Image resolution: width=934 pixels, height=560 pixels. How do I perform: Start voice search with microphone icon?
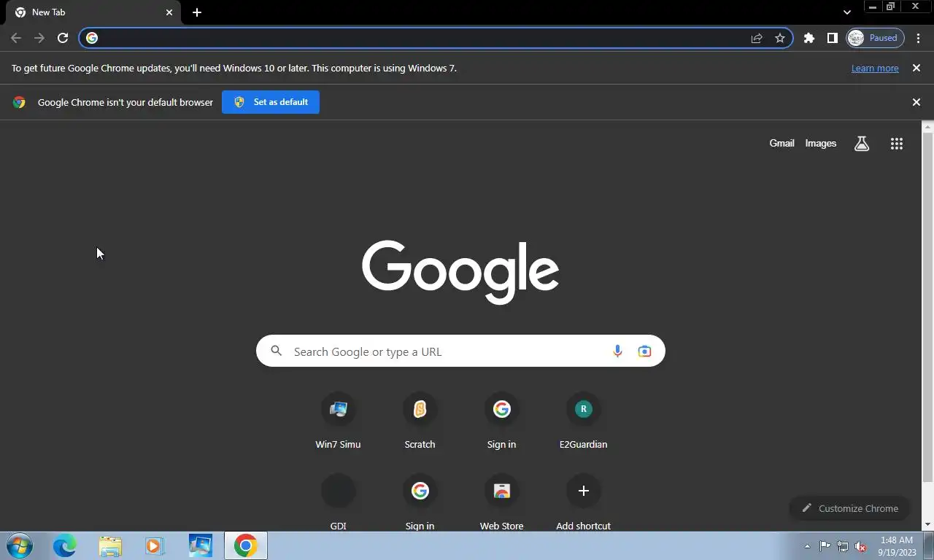pos(617,351)
